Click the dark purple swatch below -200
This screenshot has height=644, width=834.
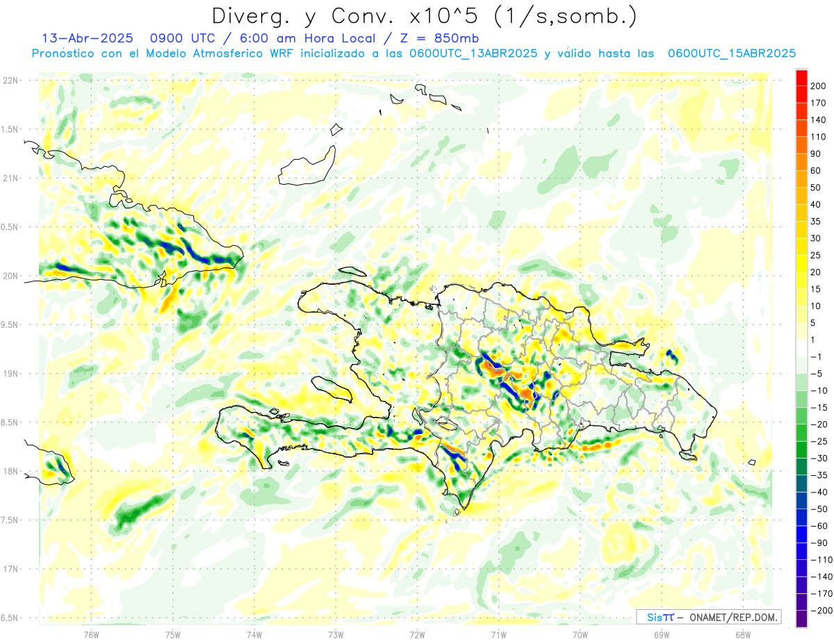point(801,619)
